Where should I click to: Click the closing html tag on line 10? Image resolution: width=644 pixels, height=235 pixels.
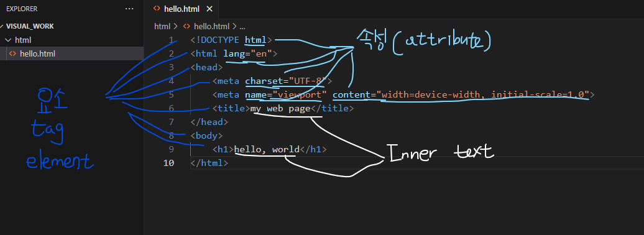[209, 163]
